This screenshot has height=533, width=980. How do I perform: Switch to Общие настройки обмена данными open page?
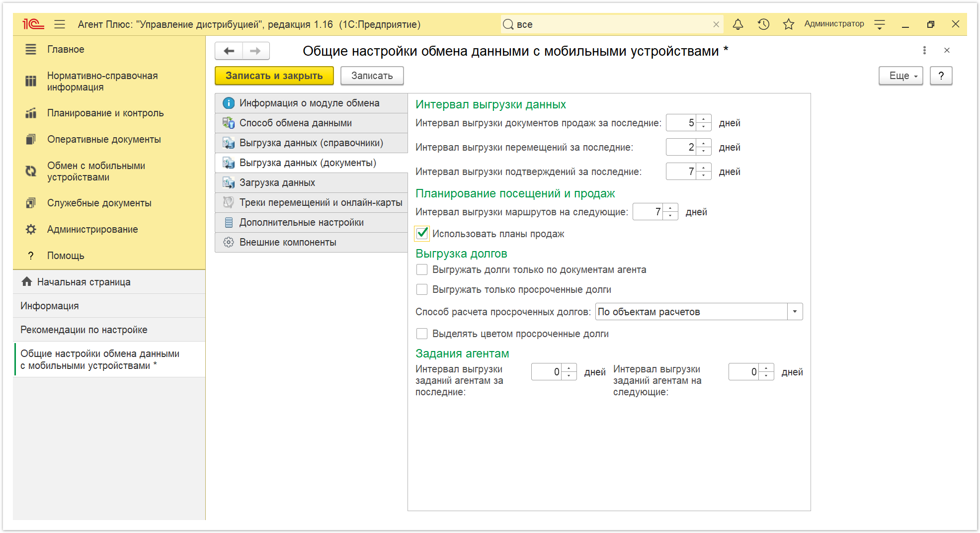pyautogui.click(x=109, y=359)
